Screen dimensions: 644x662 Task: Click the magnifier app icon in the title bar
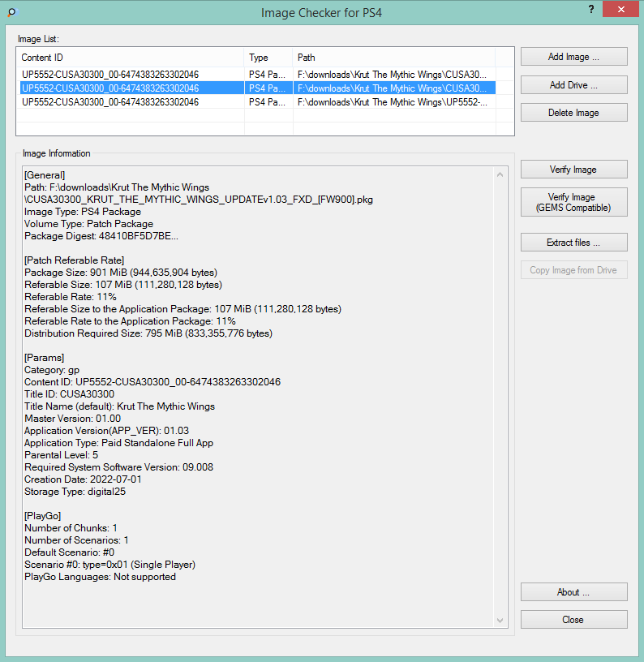[x=12, y=12]
